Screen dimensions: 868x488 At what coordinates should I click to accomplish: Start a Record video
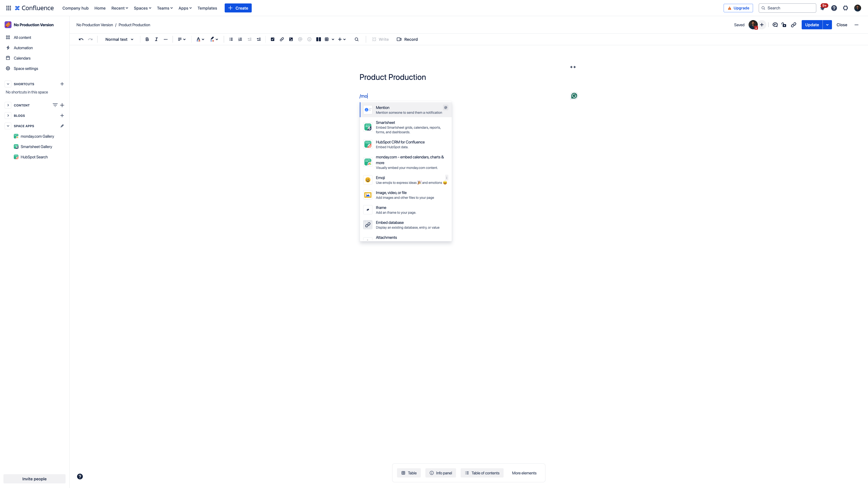(407, 39)
